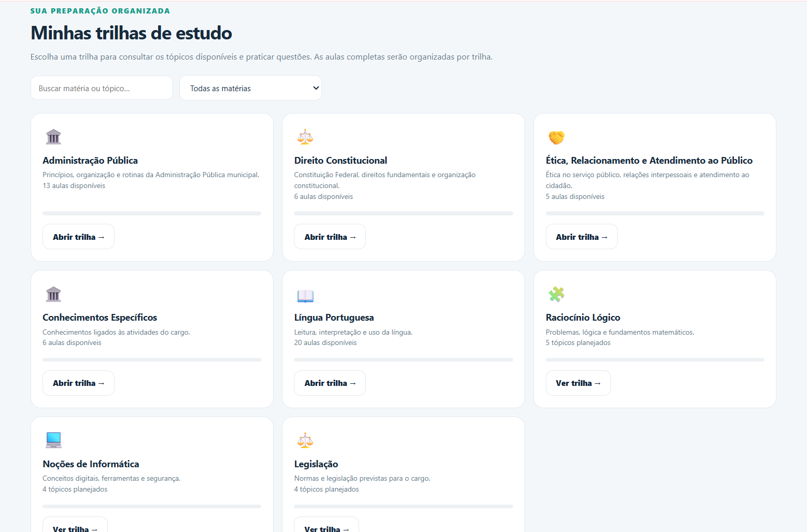This screenshot has width=807, height=532.
Task: Click the Minhas trilhas de estudo heading
Action: (131, 33)
